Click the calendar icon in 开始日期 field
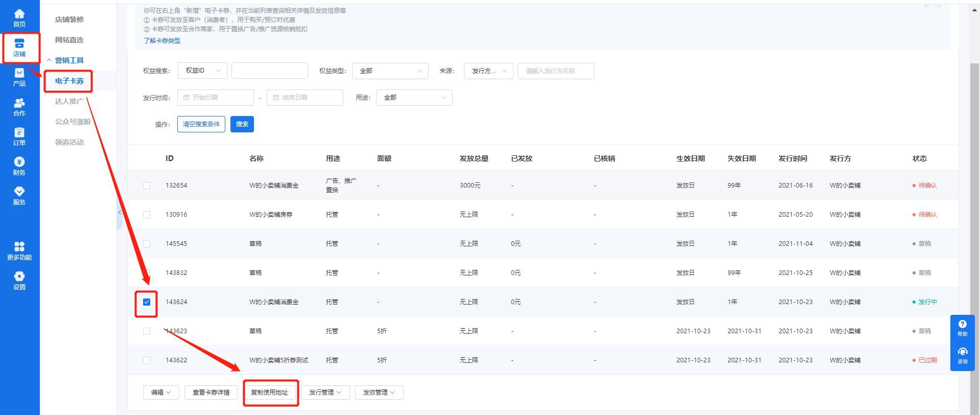 [186, 98]
